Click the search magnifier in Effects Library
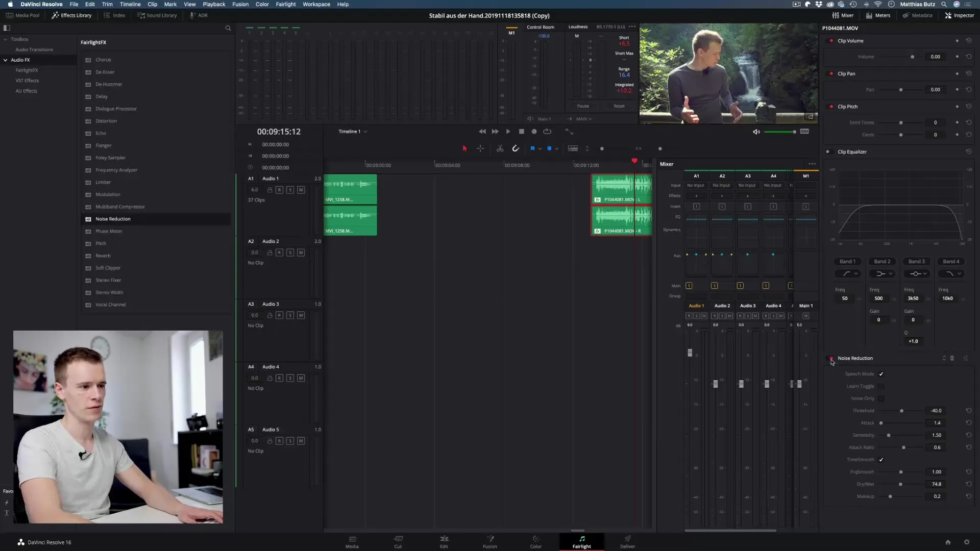 (x=228, y=28)
